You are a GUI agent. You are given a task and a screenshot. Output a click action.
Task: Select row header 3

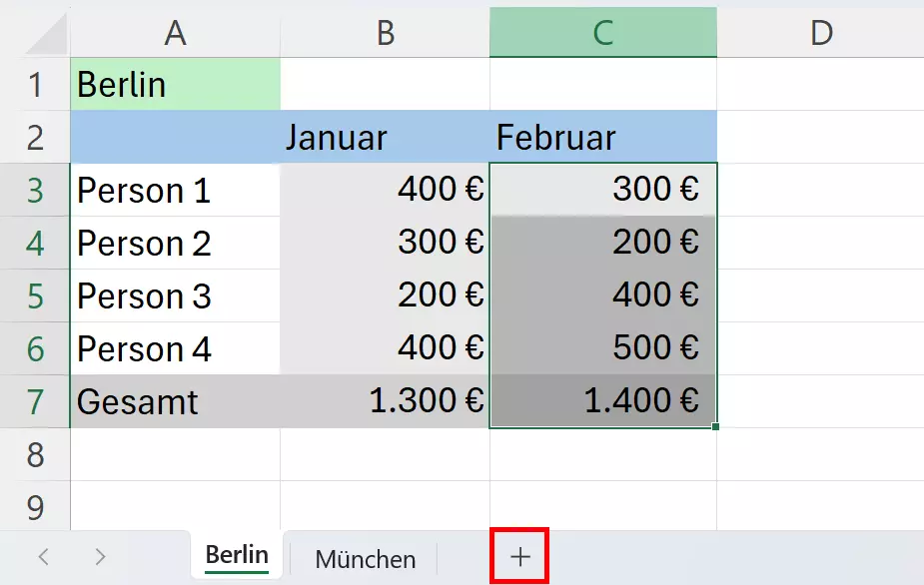[x=35, y=190]
